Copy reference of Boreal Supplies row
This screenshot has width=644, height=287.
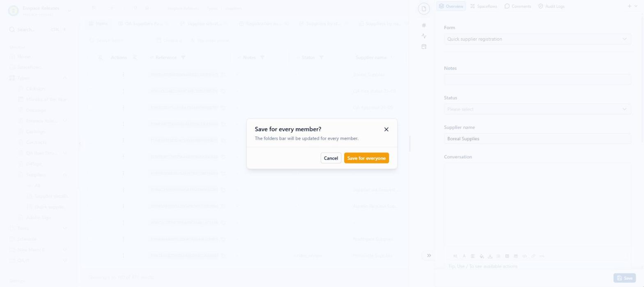coord(223,75)
